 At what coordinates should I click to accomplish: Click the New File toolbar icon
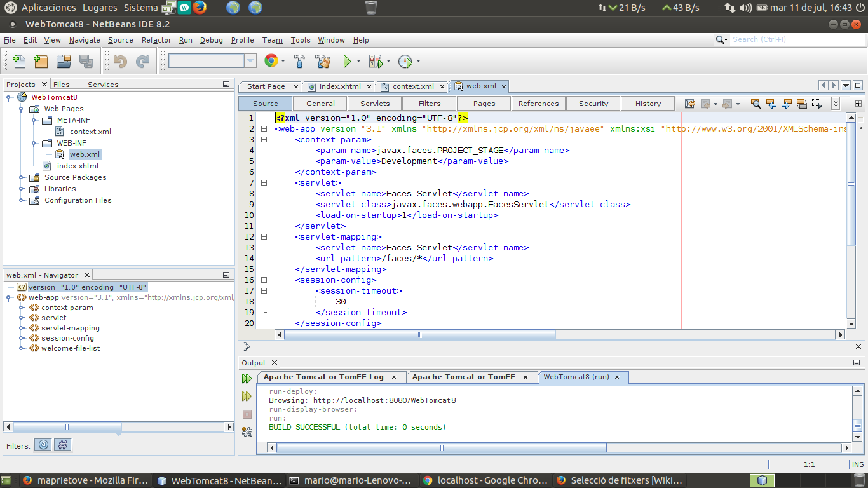click(19, 62)
